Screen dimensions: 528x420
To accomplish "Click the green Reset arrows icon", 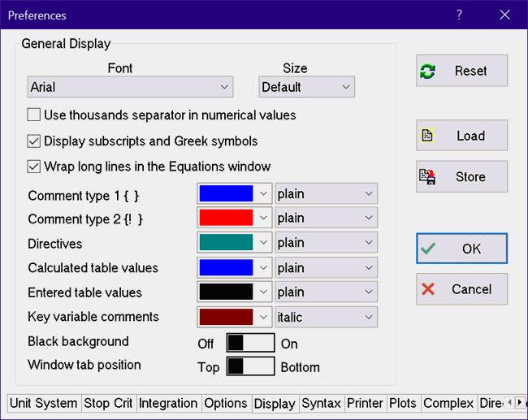I will pyautogui.click(x=428, y=71).
